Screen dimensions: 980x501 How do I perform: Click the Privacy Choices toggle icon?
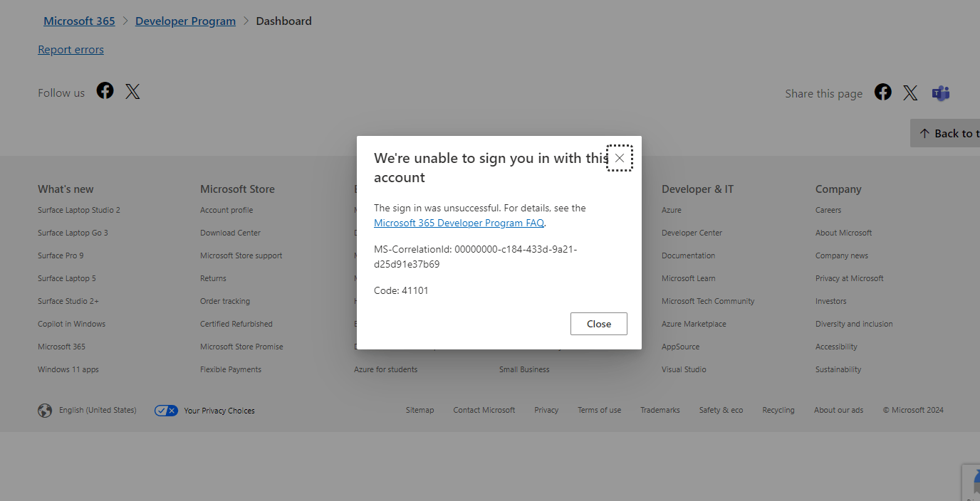(x=166, y=411)
